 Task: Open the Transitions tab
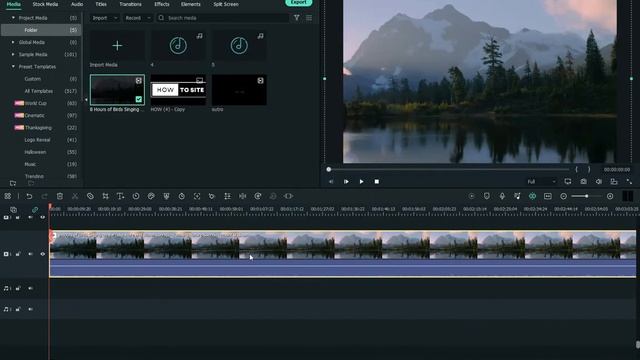[131, 4]
